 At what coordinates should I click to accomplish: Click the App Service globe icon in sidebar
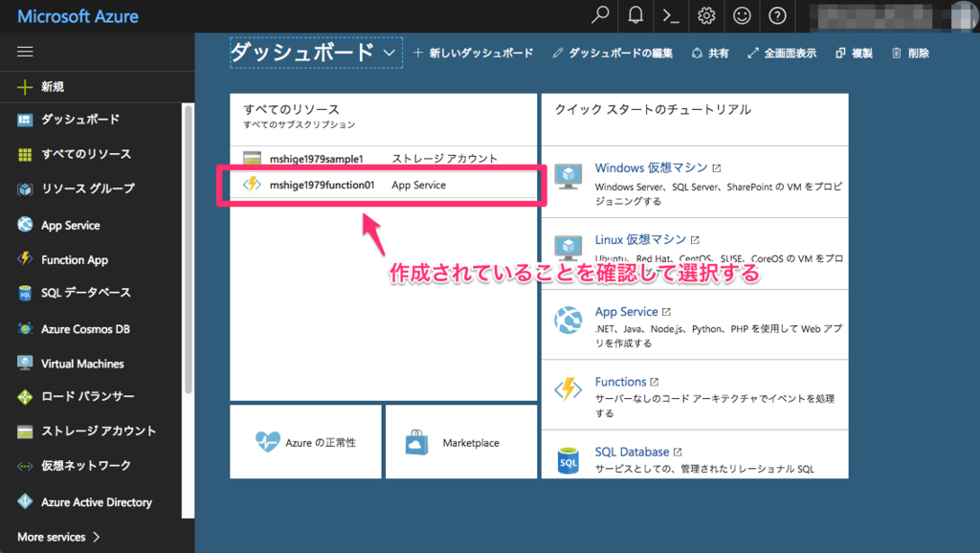[x=25, y=224]
